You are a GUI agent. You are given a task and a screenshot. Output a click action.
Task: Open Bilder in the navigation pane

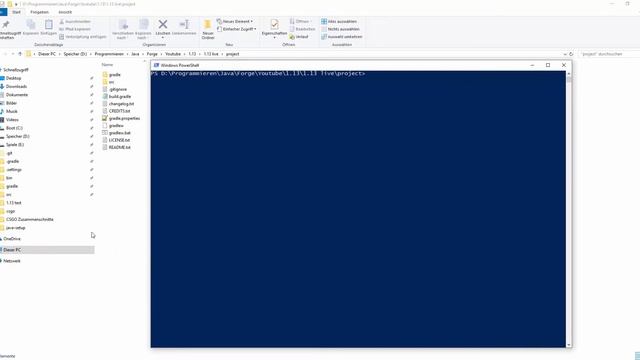(x=11, y=103)
